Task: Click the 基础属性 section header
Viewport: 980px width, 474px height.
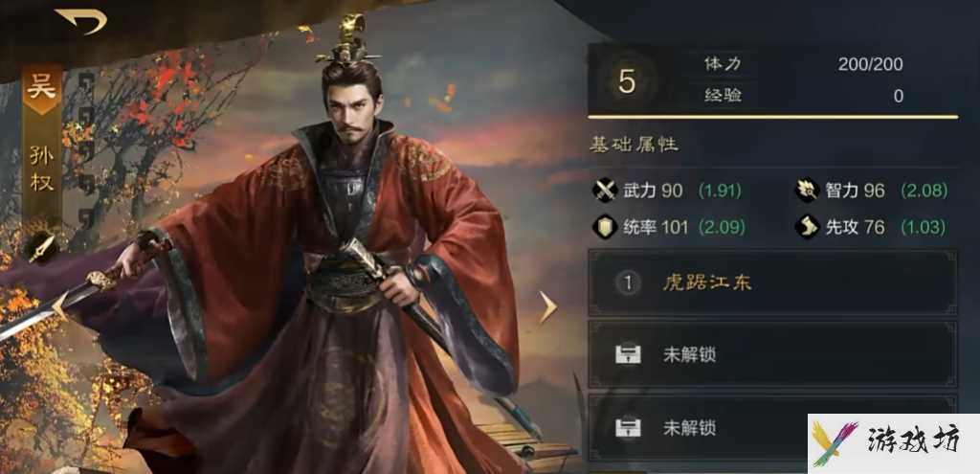Action: click(634, 146)
